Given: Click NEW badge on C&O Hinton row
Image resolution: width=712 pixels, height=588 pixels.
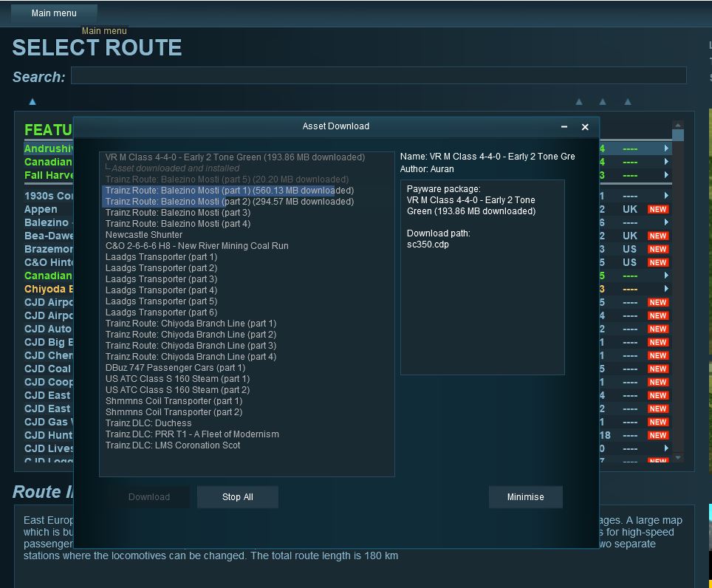Looking at the screenshot, I should click(x=657, y=262).
